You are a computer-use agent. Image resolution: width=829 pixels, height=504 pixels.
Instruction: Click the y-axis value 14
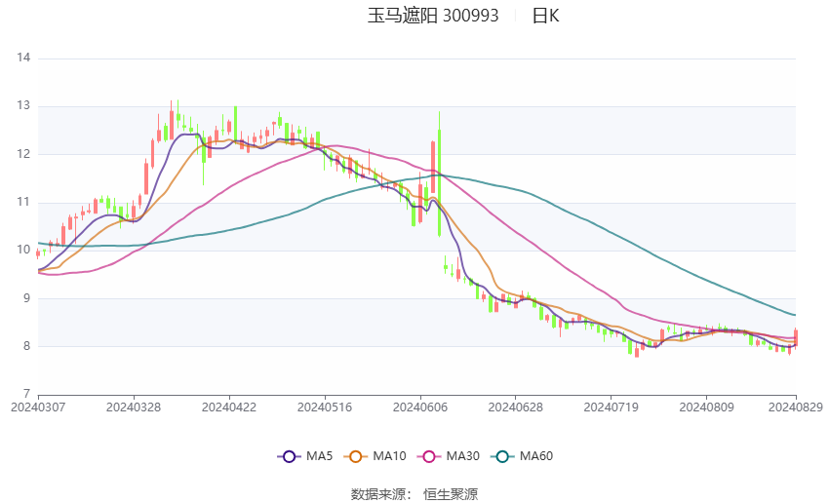(x=23, y=58)
